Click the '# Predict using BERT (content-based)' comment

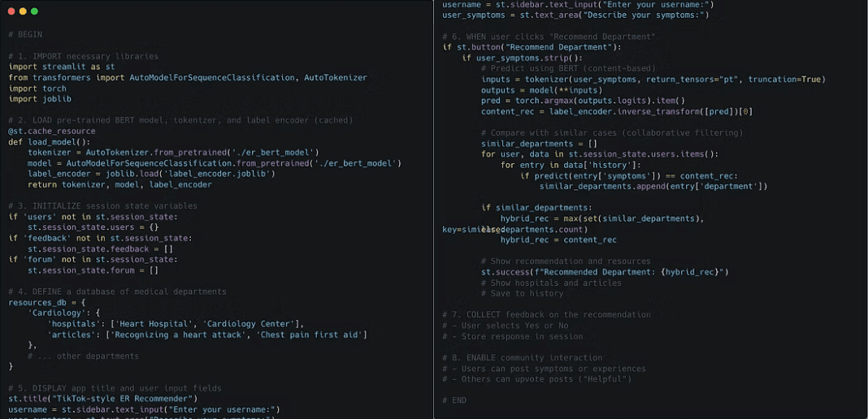[569, 68]
